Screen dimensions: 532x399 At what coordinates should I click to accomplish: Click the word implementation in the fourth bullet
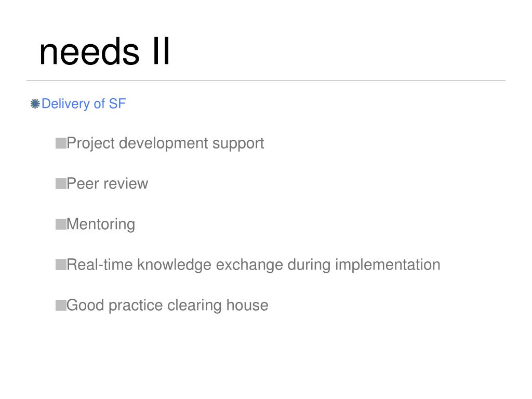point(388,265)
